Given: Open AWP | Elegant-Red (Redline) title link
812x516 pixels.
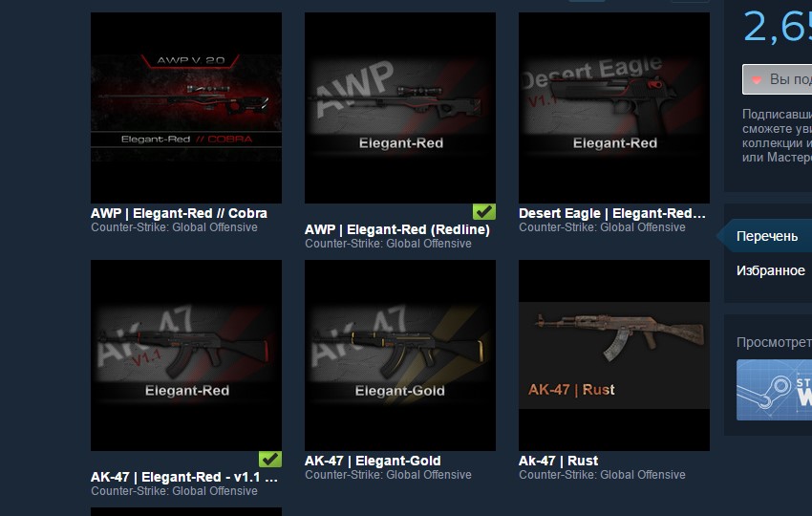Looking at the screenshot, I should (x=397, y=229).
